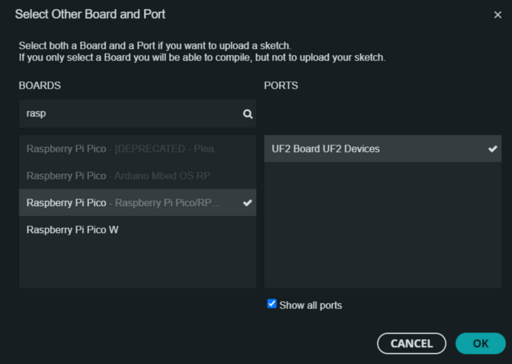512x364 pixels.
Task: Click empty space below Raspberry Pi Pico W
Action: tap(137, 265)
